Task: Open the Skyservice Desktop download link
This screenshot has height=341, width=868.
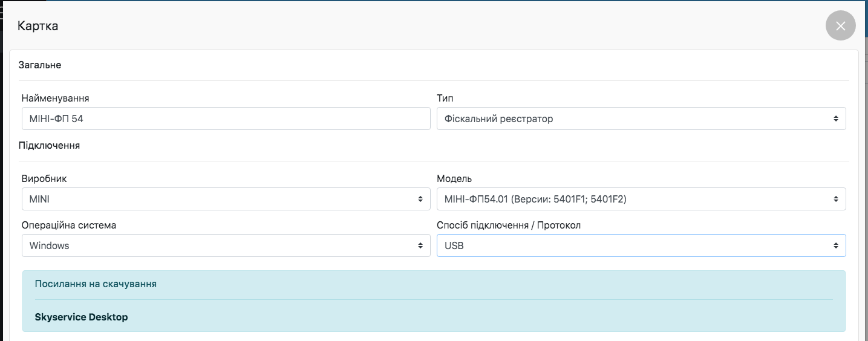Action: click(81, 317)
